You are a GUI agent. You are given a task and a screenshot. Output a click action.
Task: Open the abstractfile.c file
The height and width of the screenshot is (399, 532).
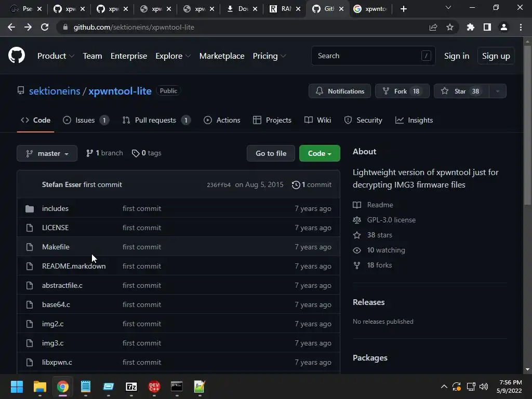(62, 285)
